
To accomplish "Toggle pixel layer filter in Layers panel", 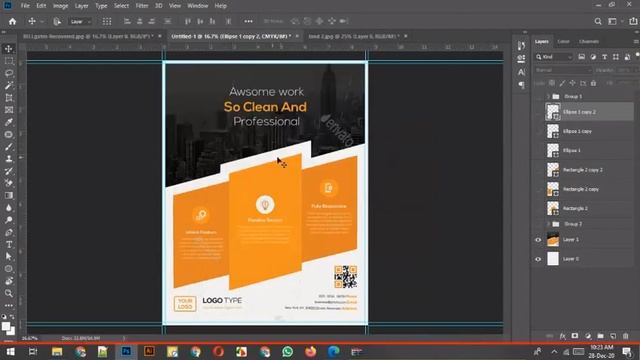I will (x=582, y=57).
